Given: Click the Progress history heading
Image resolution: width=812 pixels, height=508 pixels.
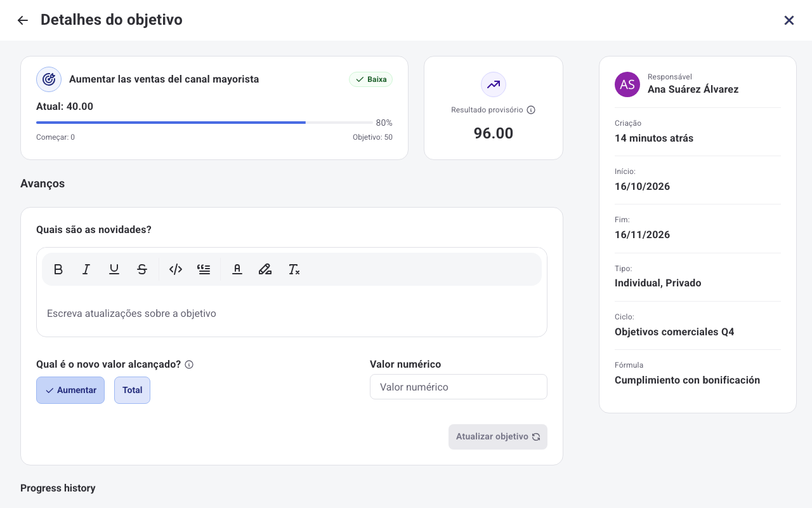Looking at the screenshot, I should (58, 488).
